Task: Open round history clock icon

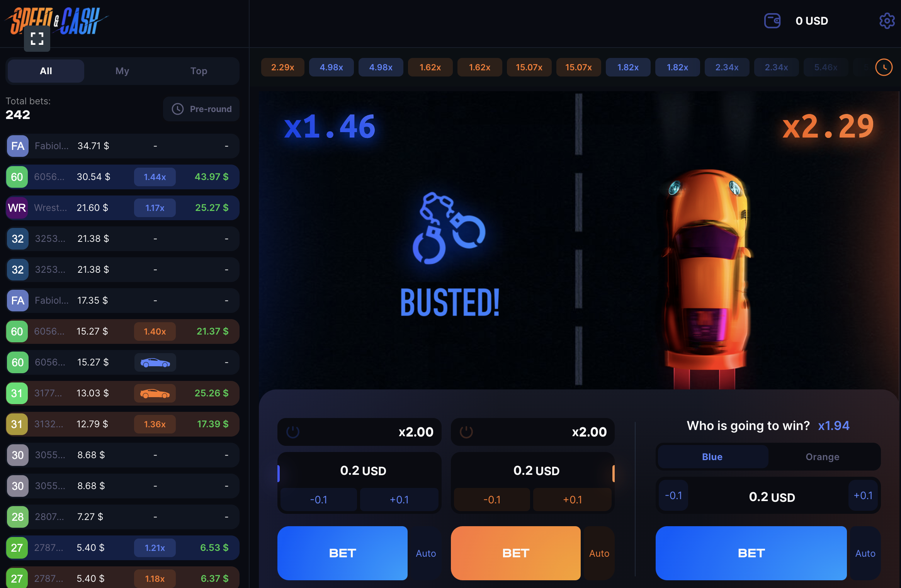Action: [884, 68]
